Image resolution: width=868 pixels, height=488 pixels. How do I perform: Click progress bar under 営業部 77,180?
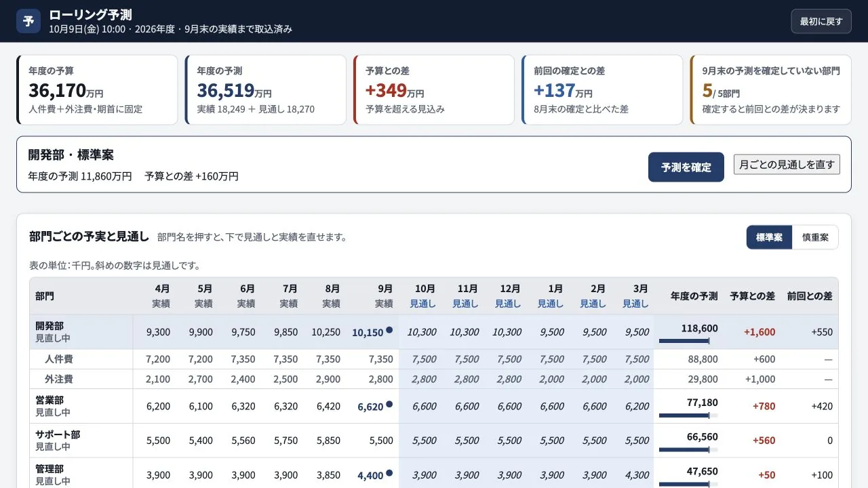click(x=688, y=415)
